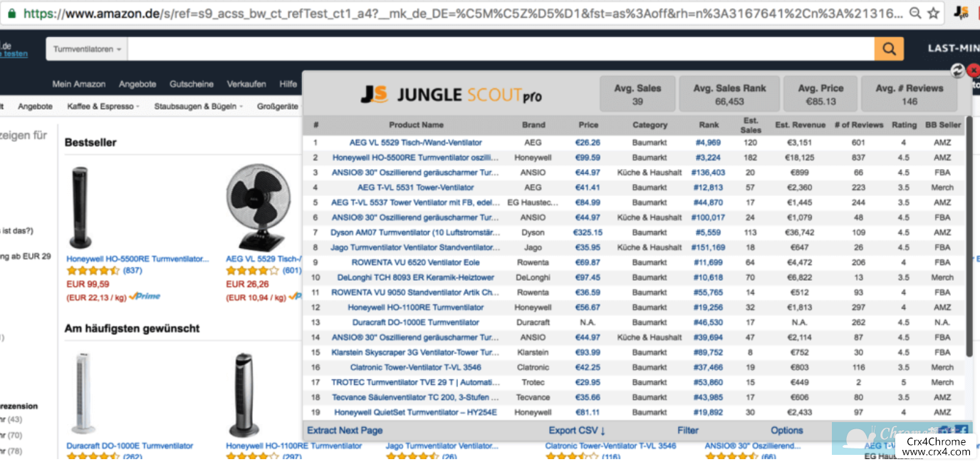Close the Jungle Scout popup

(x=973, y=71)
